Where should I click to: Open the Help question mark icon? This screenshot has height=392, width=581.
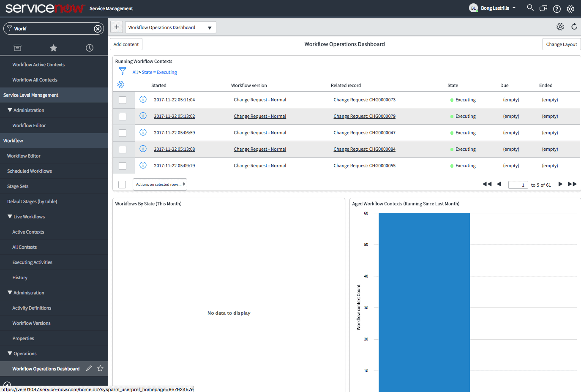pyautogui.click(x=557, y=8)
